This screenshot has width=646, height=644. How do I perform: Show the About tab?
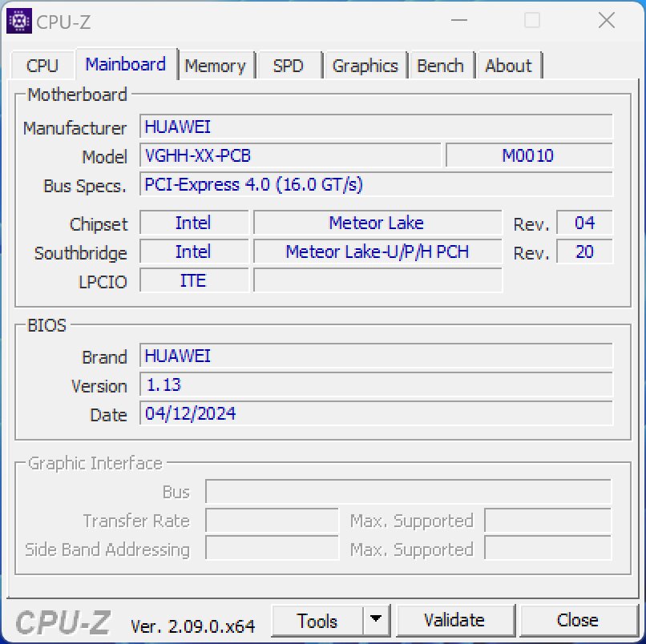pos(508,66)
